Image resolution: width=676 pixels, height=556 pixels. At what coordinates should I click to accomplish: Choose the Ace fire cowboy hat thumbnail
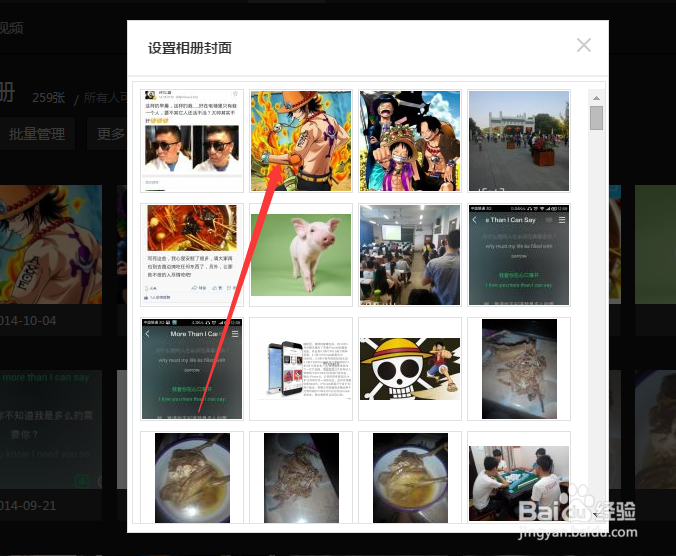click(x=301, y=141)
